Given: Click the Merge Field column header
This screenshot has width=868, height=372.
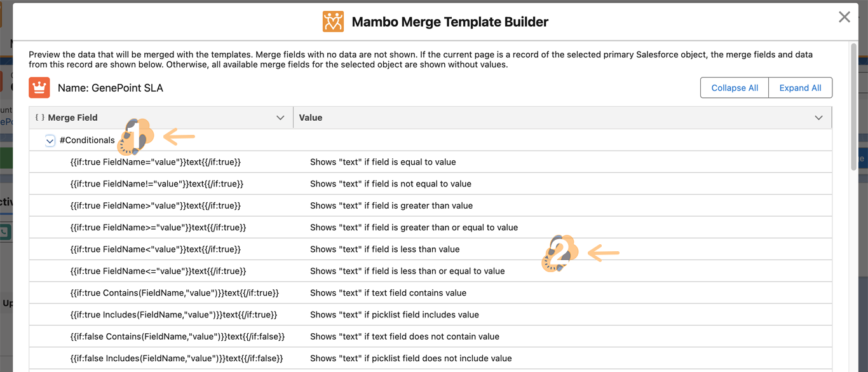Looking at the screenshot, I should (x=73, y=118).
